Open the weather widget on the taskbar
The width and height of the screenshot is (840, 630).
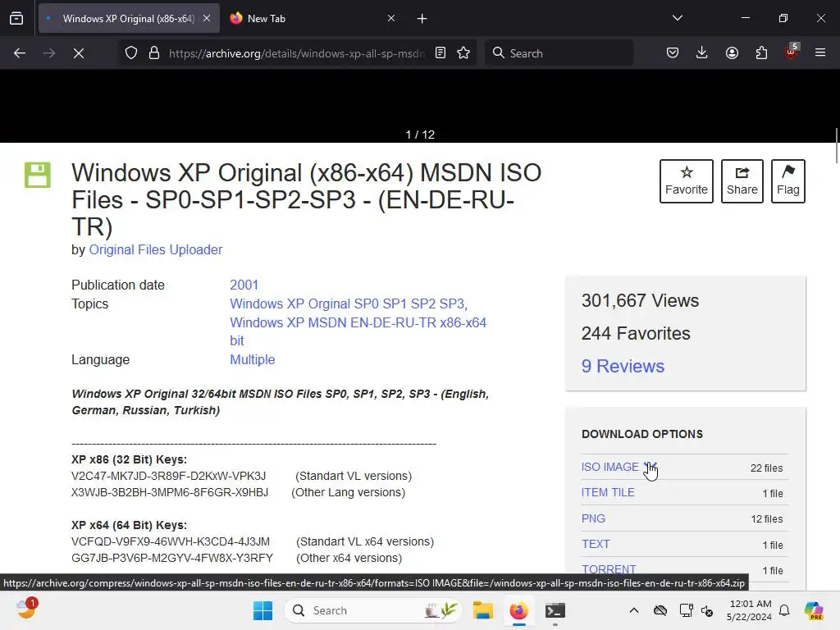click(26, 609)
